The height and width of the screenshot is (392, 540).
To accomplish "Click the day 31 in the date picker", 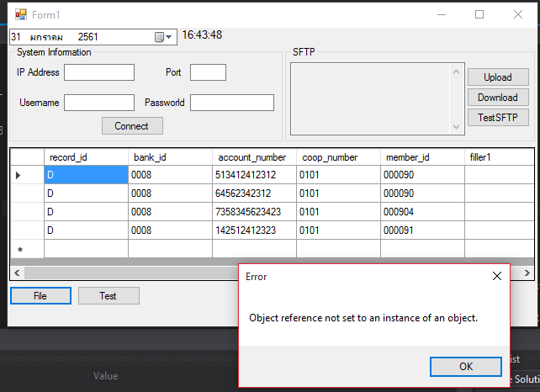I will pyautogui.click(x=16, y=37).
